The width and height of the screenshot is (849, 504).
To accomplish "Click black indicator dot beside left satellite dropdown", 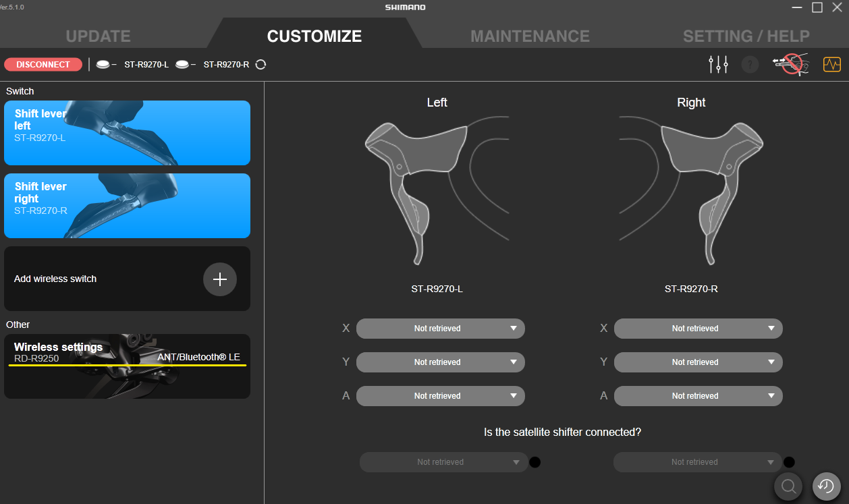I will 535,462.
